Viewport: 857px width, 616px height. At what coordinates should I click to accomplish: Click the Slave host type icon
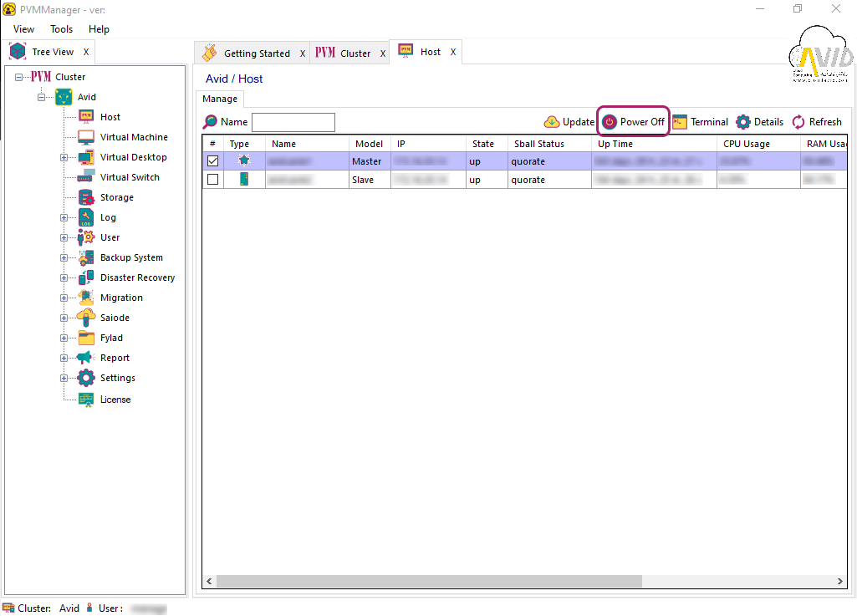244,179
